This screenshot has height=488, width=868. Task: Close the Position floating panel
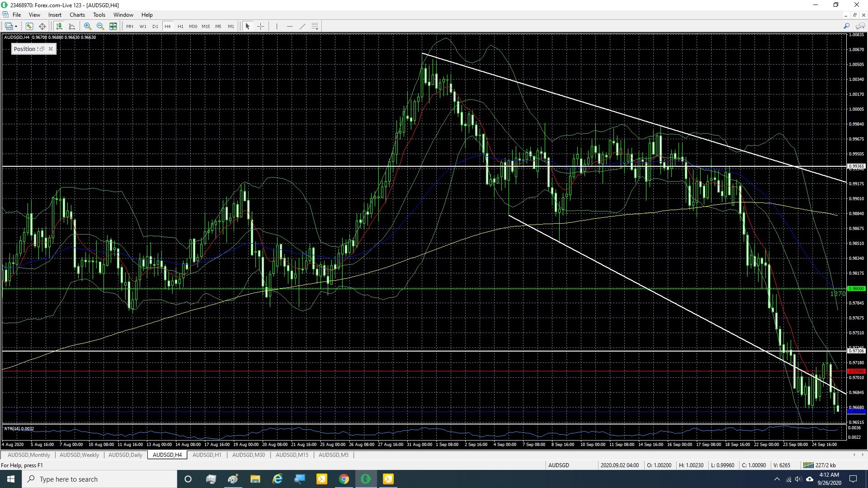pyautogui.click(x=51, y=49)
